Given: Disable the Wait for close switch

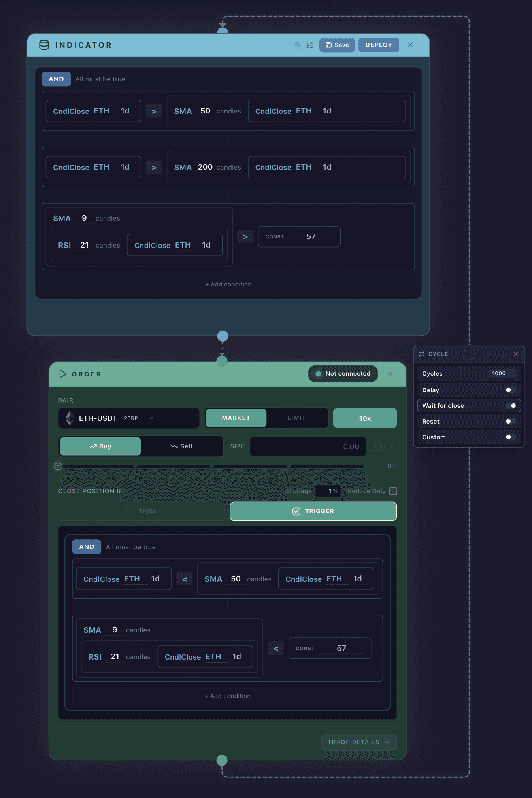Looking at the screenshot, I should tap(511, 406).
